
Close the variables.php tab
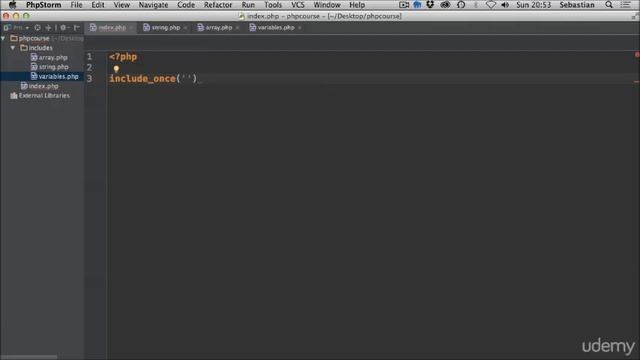click(300, 28)
